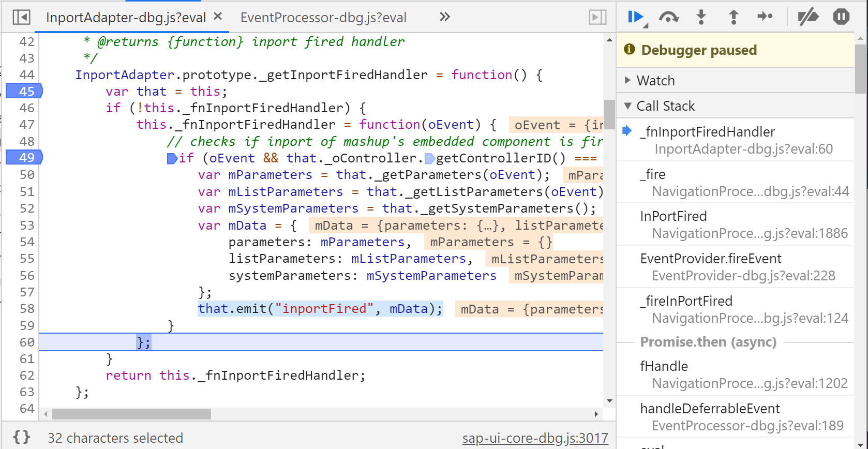Viewport: 868px width, 449px height.
Task: Click horizontal scrollbar thumb in code editor
Action: [131, 414]
